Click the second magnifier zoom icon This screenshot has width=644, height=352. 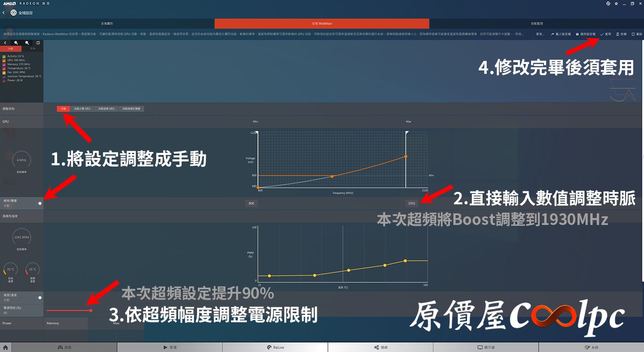point(27,43)
